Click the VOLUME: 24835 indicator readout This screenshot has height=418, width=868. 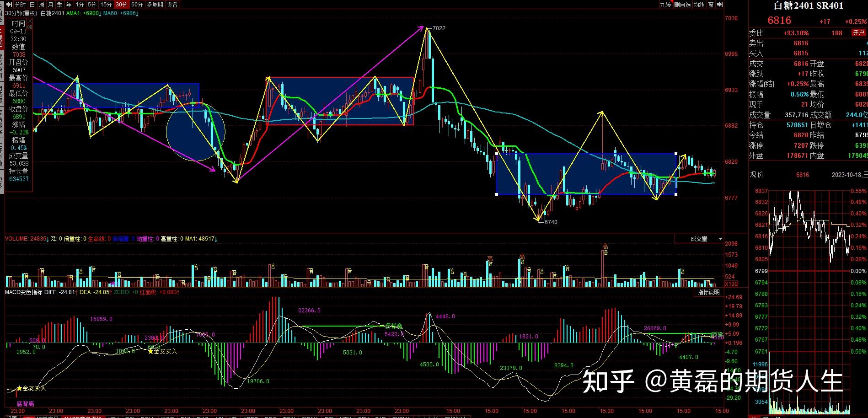[27, 239]
